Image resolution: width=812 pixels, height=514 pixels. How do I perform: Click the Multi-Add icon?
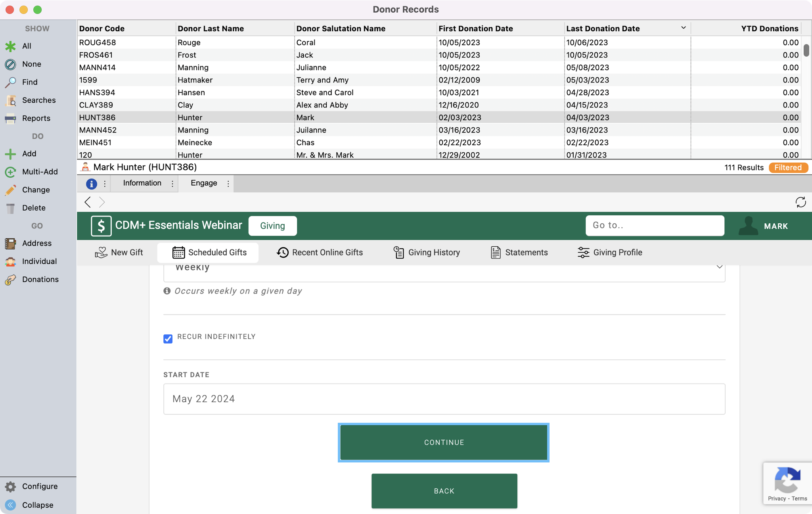click(x=10, y=172)
